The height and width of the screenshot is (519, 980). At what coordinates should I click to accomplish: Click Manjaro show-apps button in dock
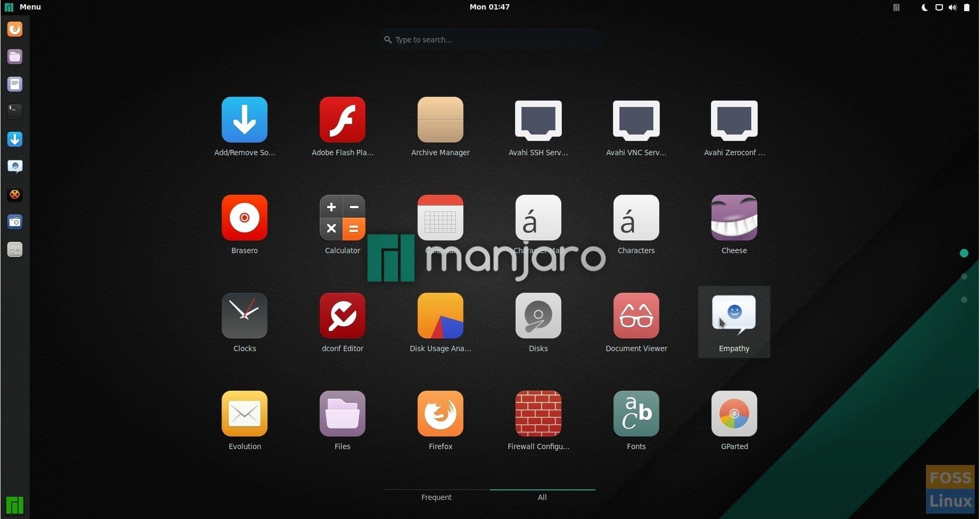click(15, 505)
